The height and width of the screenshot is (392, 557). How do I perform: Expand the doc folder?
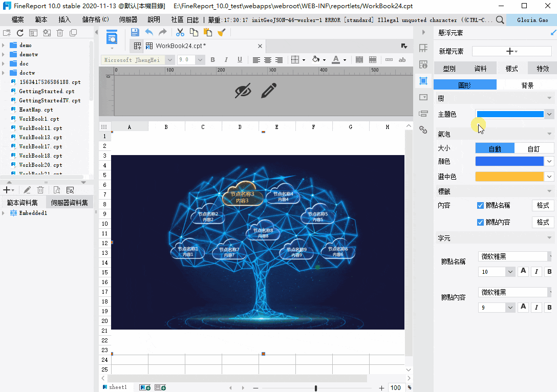[4, 63]
